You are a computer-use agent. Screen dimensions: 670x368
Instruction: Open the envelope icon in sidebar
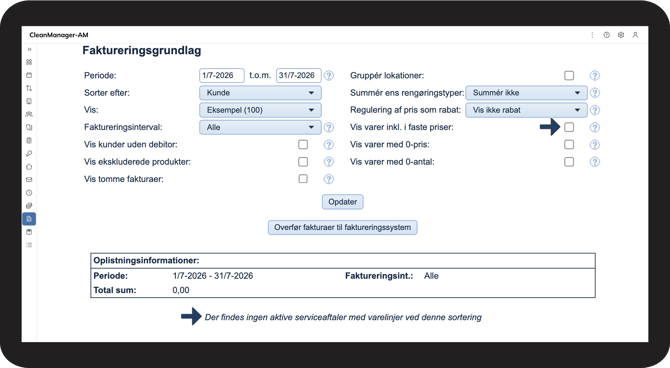click(x=29, y=180)
